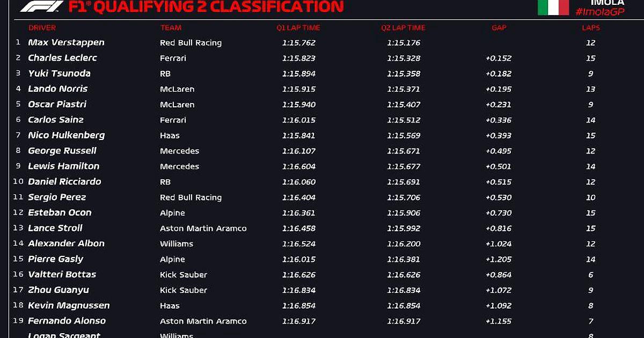Select driver Fernando Alonso
The height and width of the screenshot is (338, 644).
point(67,321)
